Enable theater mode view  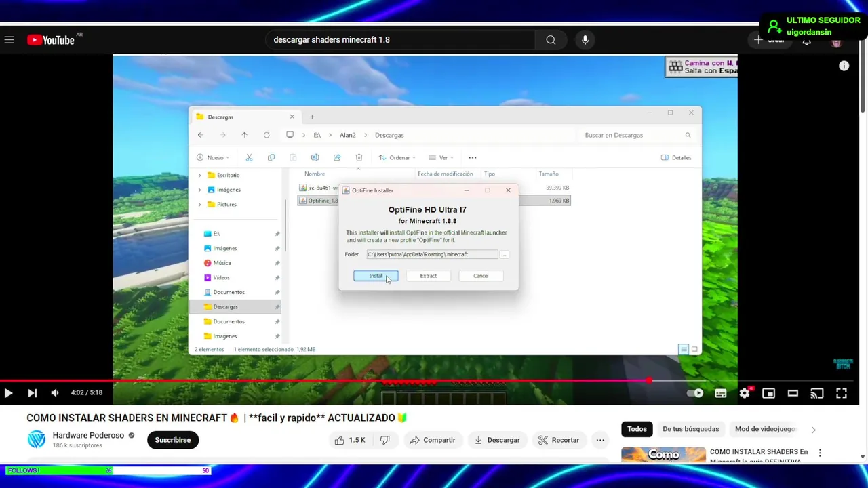pos(793,393)
